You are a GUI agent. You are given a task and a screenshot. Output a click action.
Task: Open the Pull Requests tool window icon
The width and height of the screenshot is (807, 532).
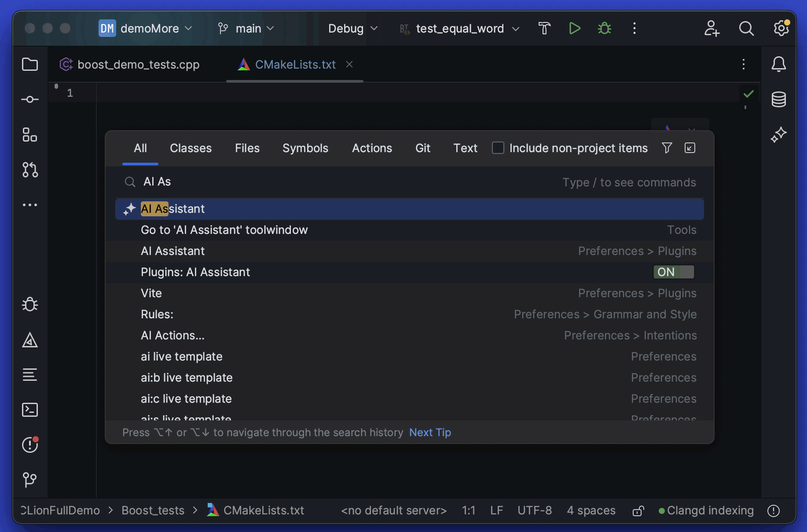tap(30, 170)
